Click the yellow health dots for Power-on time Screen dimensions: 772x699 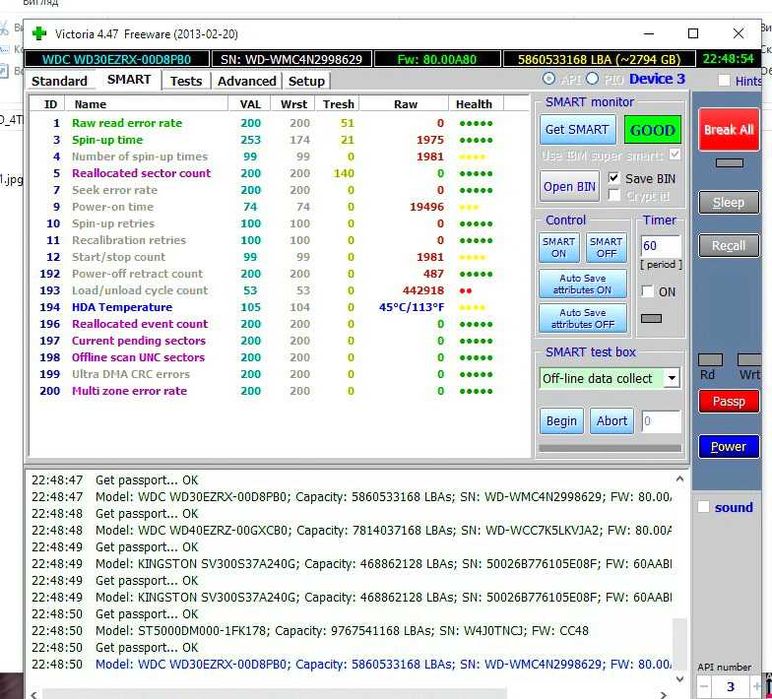point(468,207)
